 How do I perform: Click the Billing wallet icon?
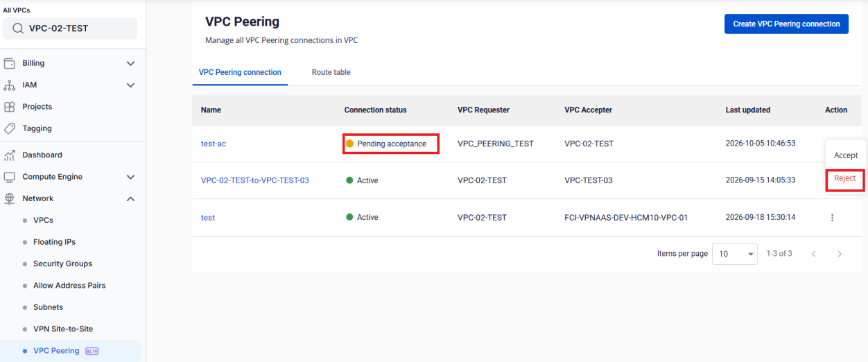point(10,63)
